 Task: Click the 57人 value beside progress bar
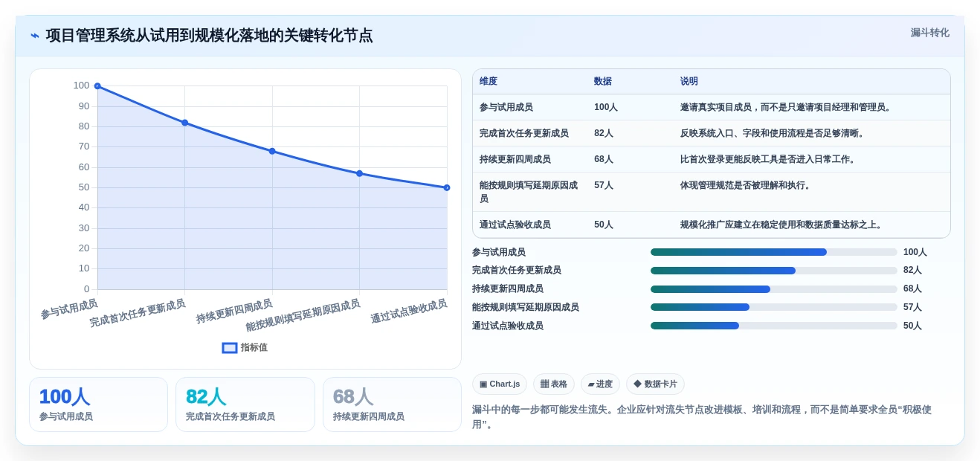912,307
